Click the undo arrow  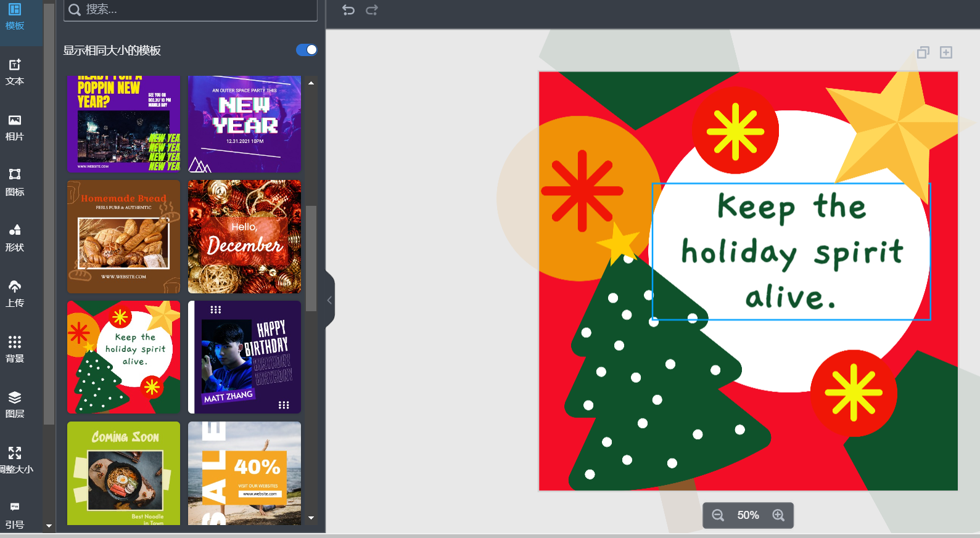tap(348, 10)
